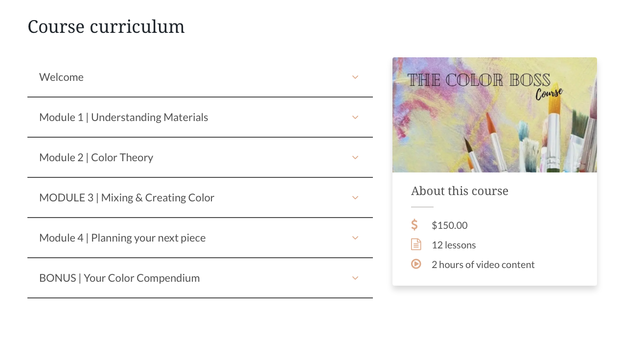The width and height of the screenshot is (644, 343).
Task: Click the $150.00 price text
Action: [450, 225]
